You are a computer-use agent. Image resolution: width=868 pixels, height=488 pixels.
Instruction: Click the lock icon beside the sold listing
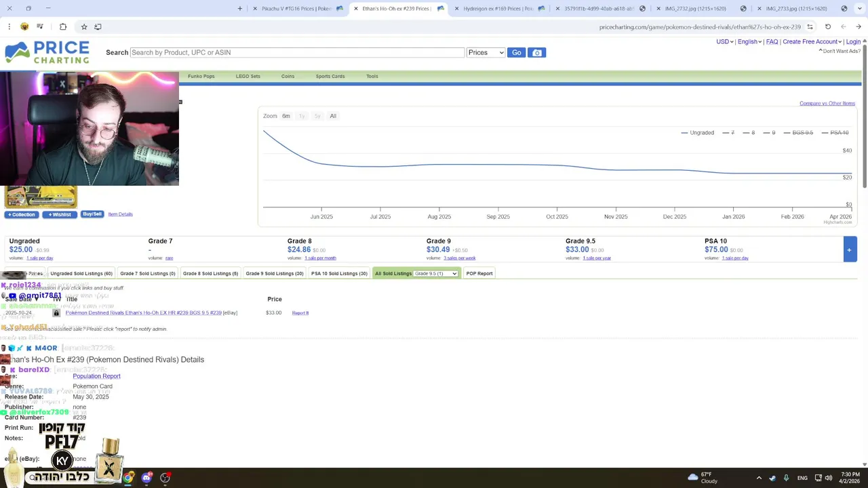pyautogui.click(x=56, y=312)
